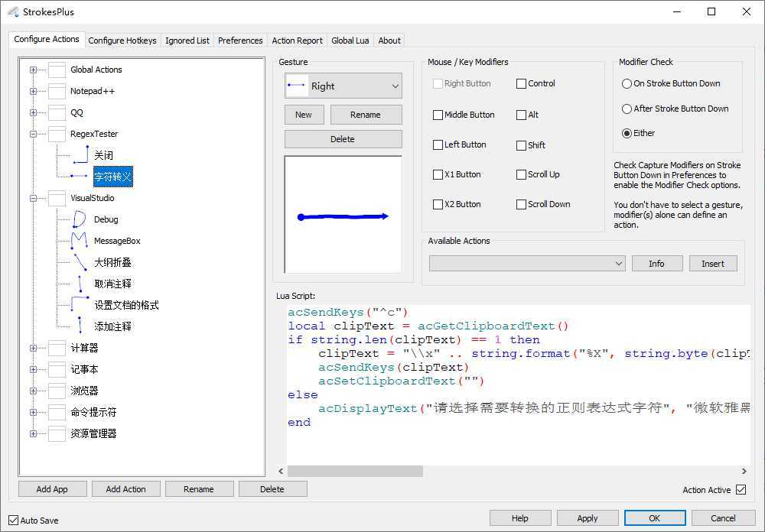Click the Global Actions icon box
This screenshot has width=765, height=532.
[57, 70]
